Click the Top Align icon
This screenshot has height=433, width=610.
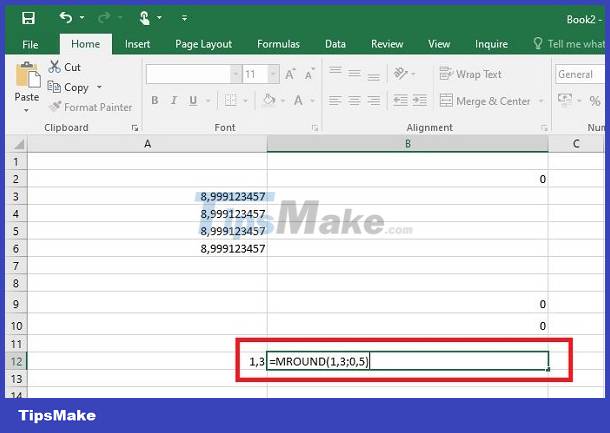pyautogui.click(x=335, y=72)
